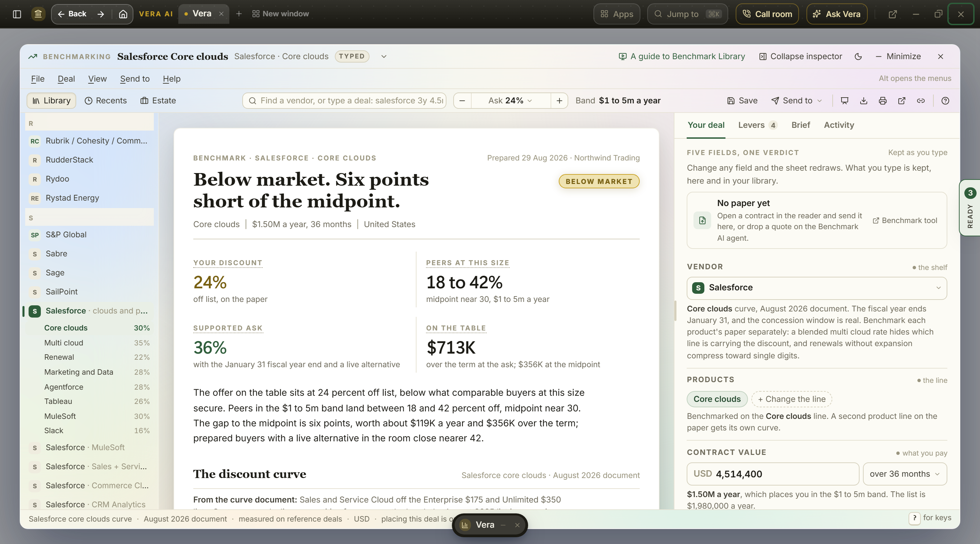The width and height of the screenshot is (980, 544).
Task: Save the benchmark
Action: [742, 100]
